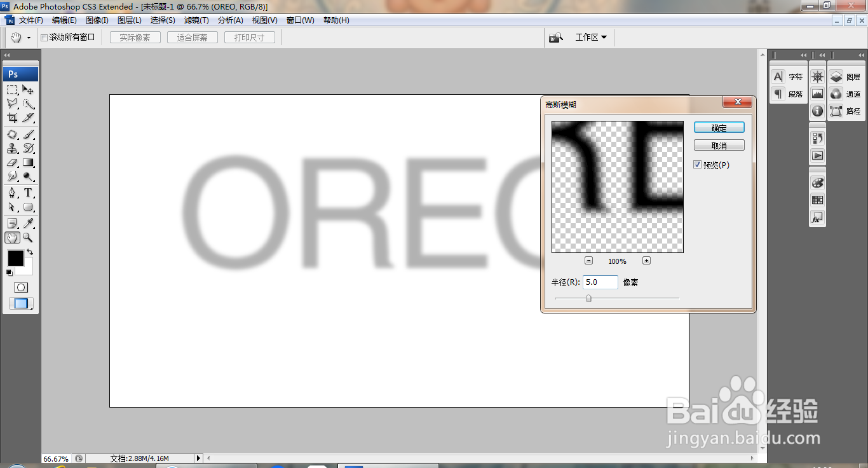This screenshot has height=468, width=868.
Task: Reset default foreground and background colors
Action: coord(9,273)
